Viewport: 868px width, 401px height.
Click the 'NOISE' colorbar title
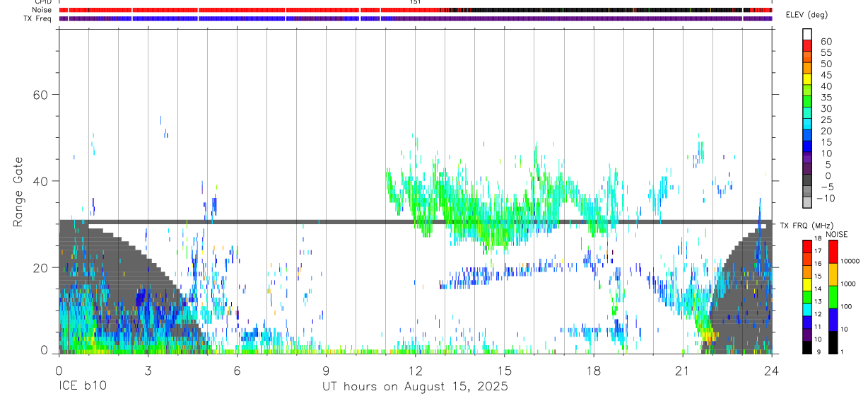[x=836, y=234]
